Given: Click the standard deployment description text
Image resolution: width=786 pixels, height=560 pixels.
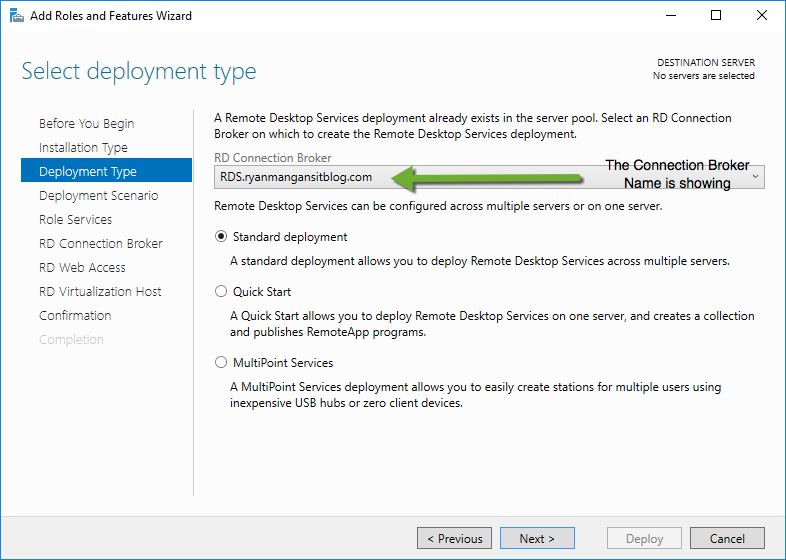Looking at the screenshot, I should tap(480, 261).
